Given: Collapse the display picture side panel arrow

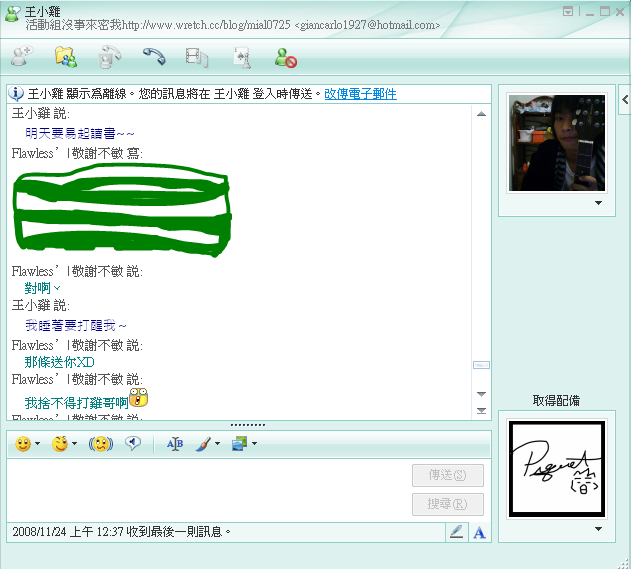Looking at the screenshot, I should tap(625, 99).
